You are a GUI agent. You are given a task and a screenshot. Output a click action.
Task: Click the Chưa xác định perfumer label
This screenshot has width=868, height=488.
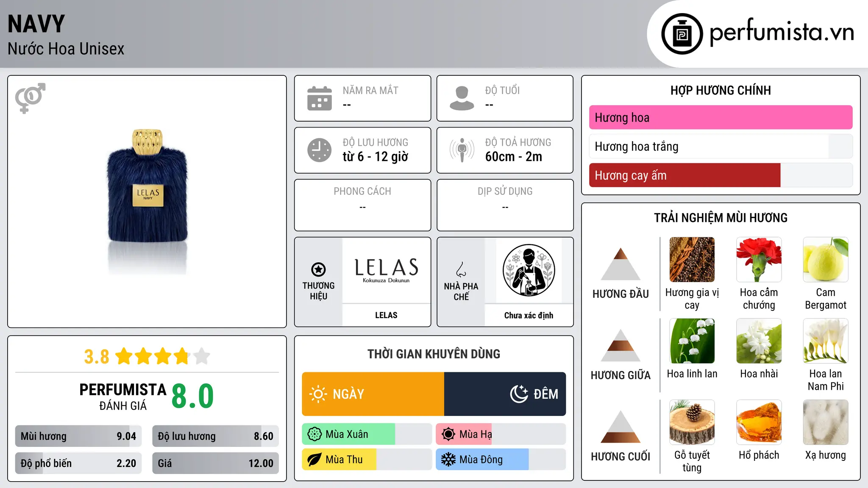pos(529,315)
